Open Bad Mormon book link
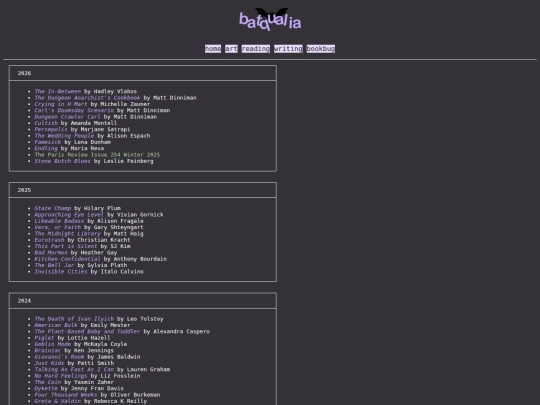 pos(51,252)
